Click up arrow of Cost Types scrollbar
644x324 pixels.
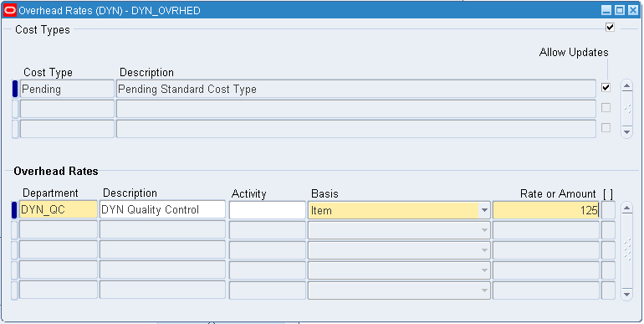626,86
